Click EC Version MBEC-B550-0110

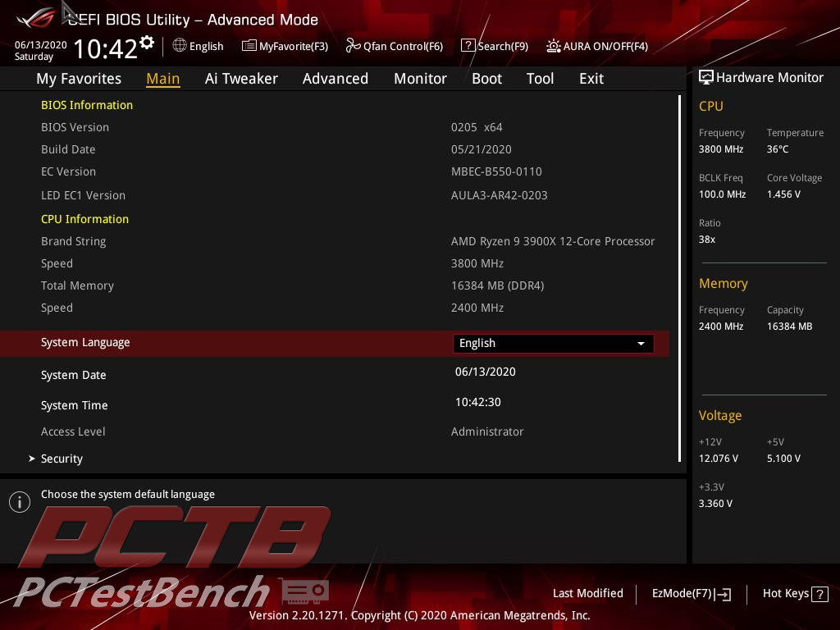[496, 171]
